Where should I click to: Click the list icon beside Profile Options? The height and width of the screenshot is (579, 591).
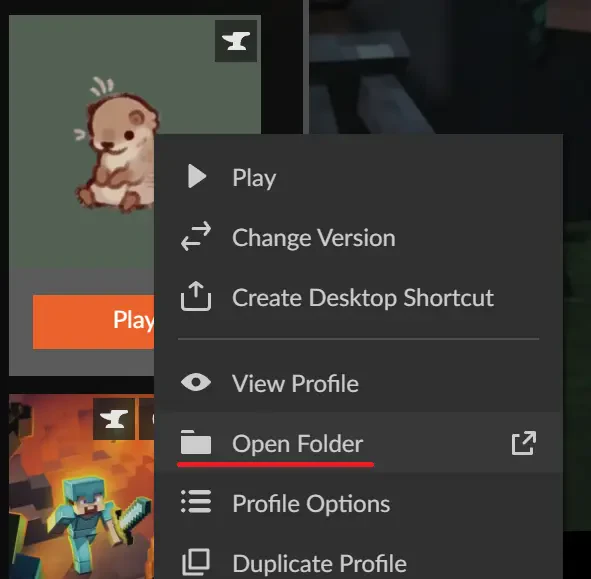196,502
